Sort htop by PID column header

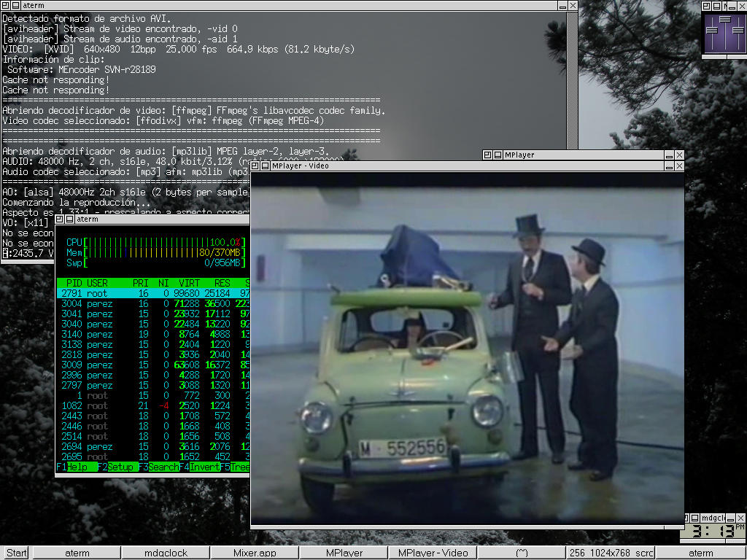[74, 283]
